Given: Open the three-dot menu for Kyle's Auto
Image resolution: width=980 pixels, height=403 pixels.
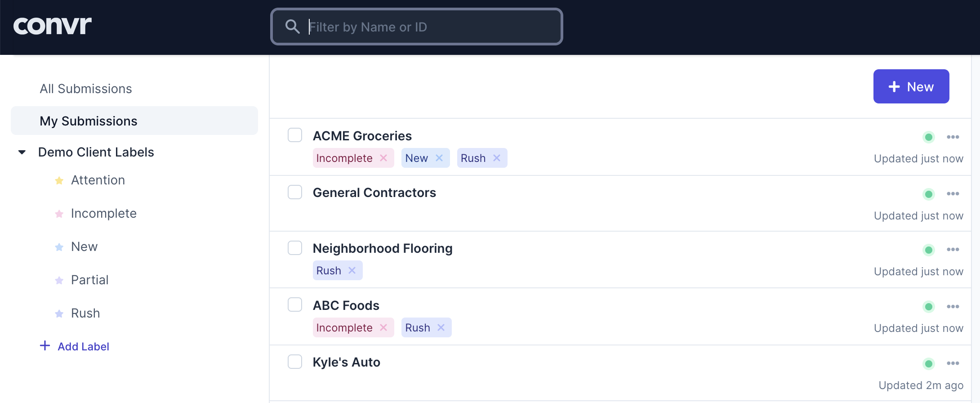Looking at the screenshot, I should [953, 363].
